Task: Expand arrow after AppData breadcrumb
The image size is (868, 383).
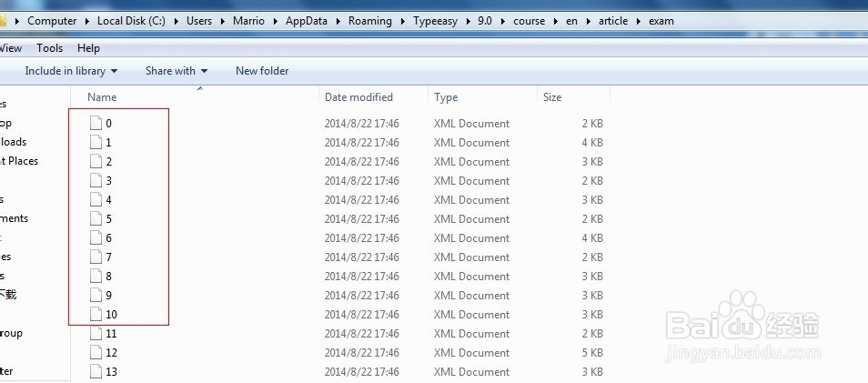Action: (x=338, y=21)
